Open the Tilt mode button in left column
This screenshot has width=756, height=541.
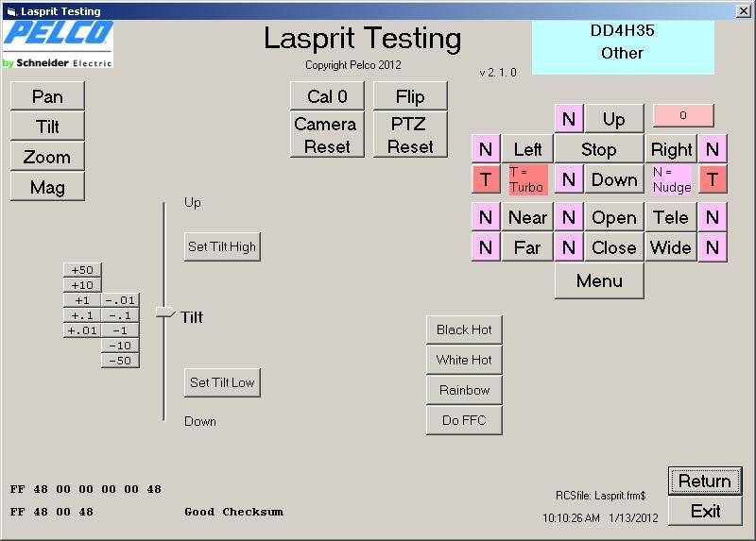coord(47,127)
